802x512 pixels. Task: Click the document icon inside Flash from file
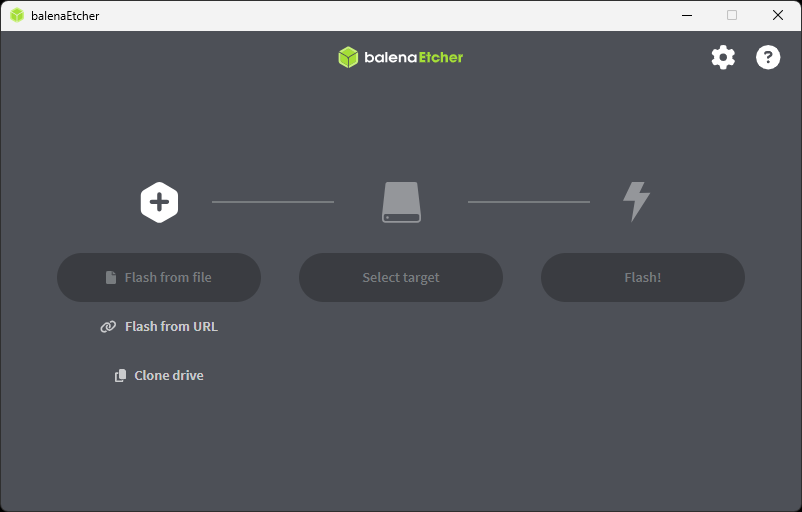(x=110, y=277)
